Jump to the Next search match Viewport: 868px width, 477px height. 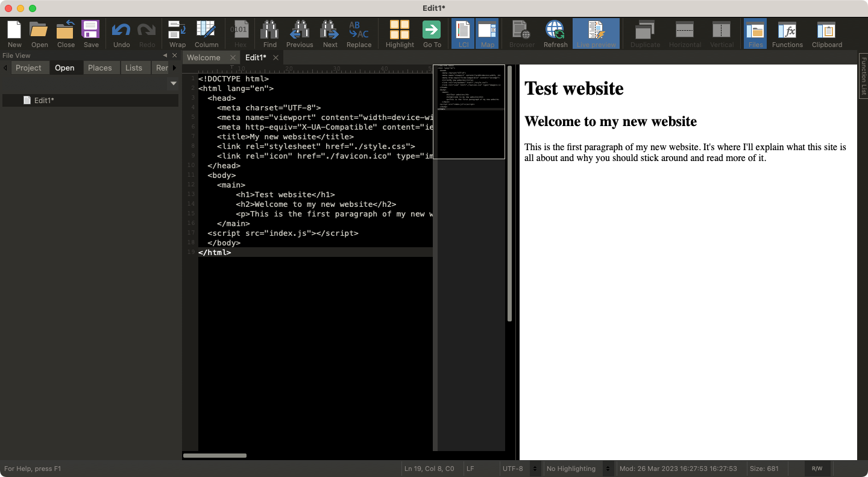(330, 34)
